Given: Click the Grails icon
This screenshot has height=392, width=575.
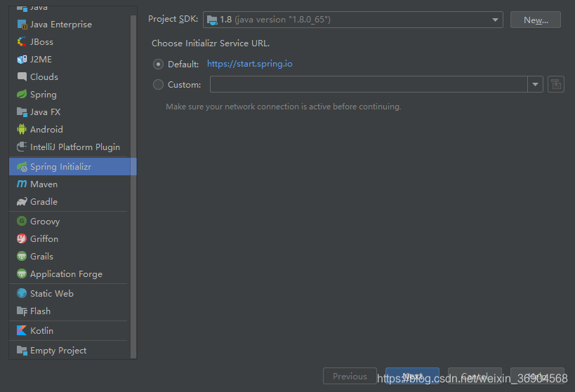Looking at the screenshot, I should click(x=22, y=256).
